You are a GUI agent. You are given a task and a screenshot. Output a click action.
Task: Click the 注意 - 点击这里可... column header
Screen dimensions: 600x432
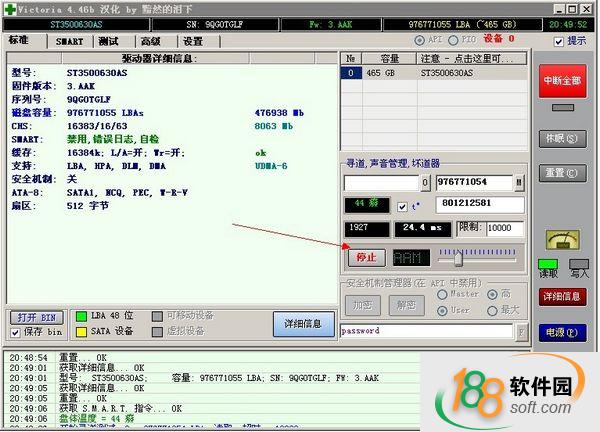[x=471, y=59]
